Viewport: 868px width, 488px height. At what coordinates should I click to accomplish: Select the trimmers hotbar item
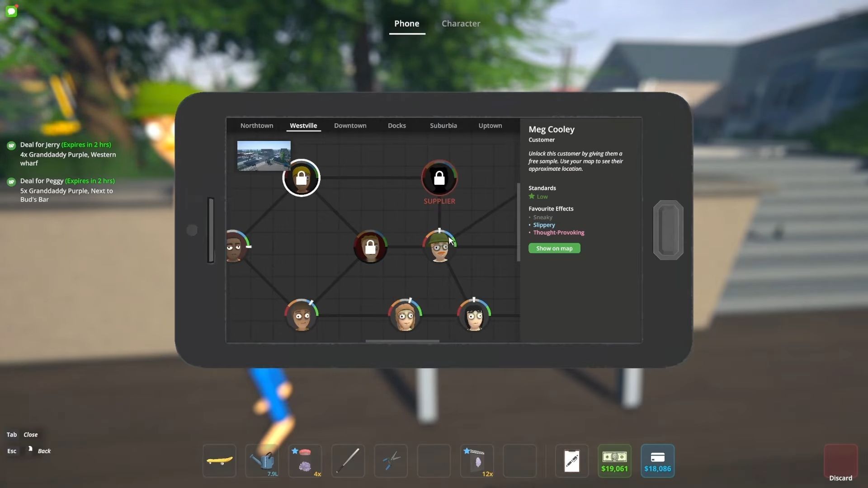pos(391,460)
